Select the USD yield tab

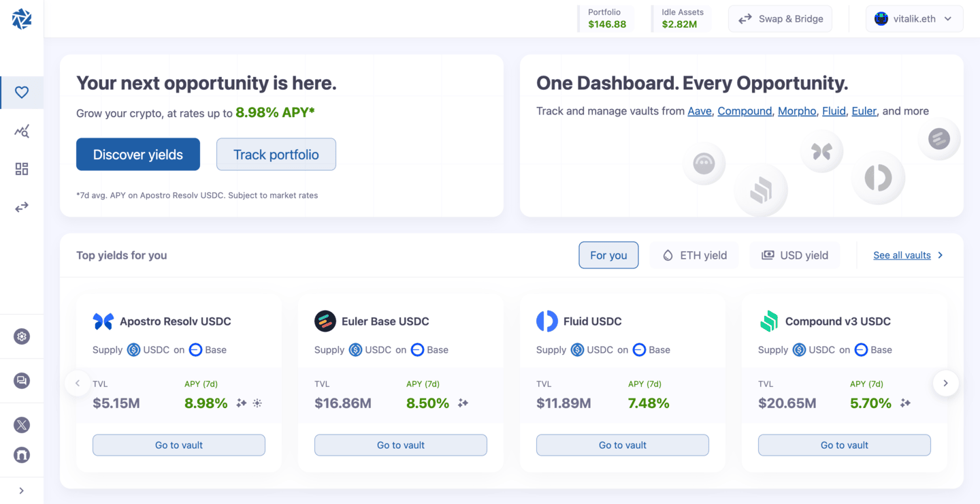tap(795, 255)
